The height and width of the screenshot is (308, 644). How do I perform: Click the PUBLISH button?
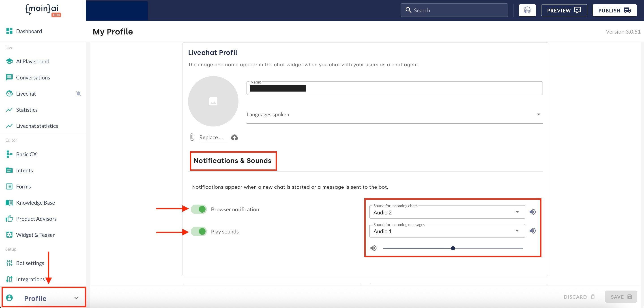click(614, 10)
